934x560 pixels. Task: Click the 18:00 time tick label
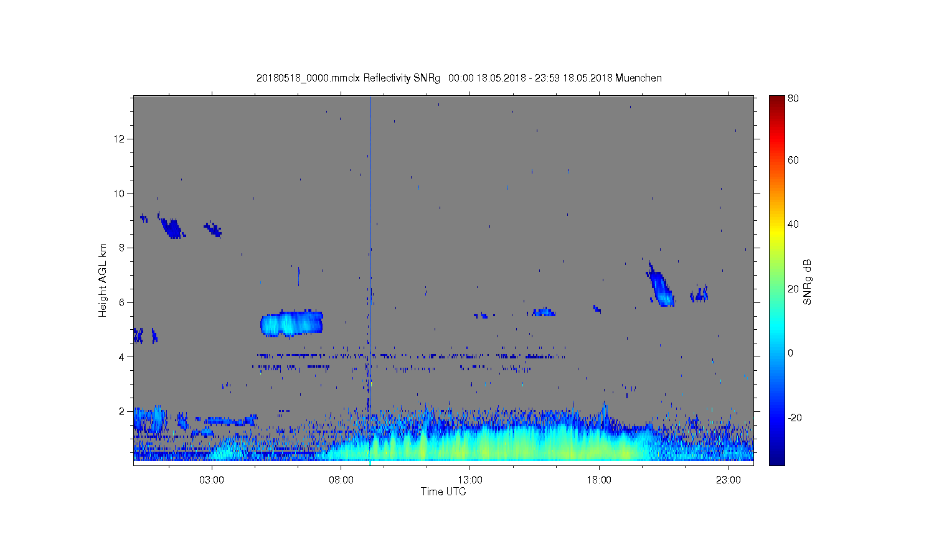pos(599,480)
